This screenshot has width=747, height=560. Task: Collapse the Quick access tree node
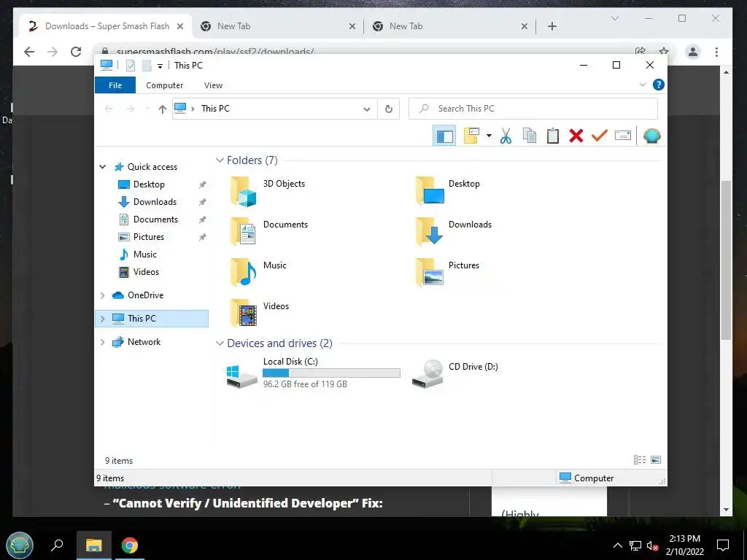(102, 167)
